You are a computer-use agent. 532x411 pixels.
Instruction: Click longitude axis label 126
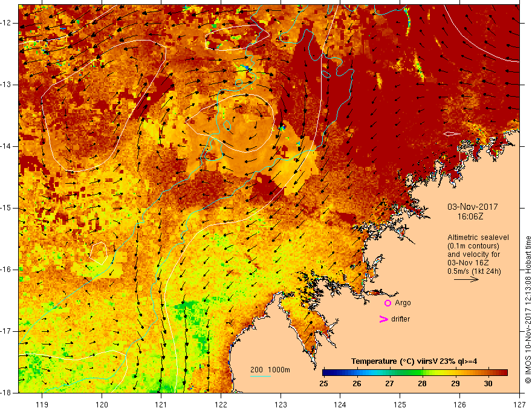pos(459,404)
